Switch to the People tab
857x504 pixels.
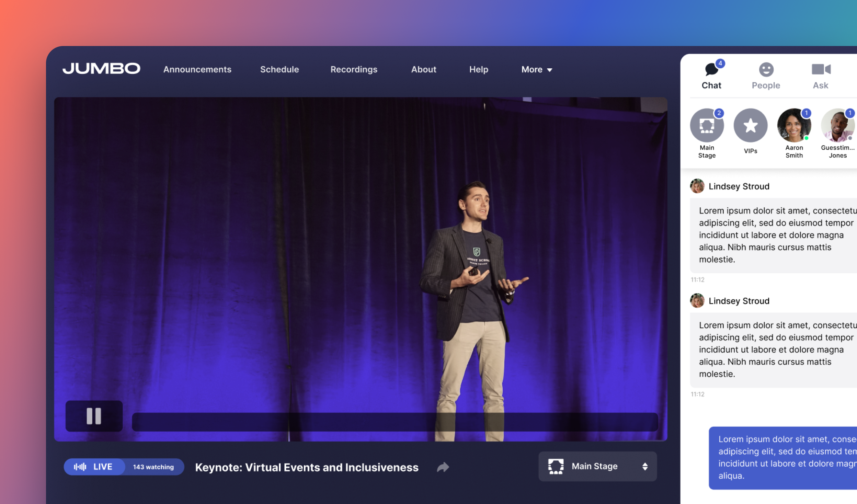pos(766,76)
